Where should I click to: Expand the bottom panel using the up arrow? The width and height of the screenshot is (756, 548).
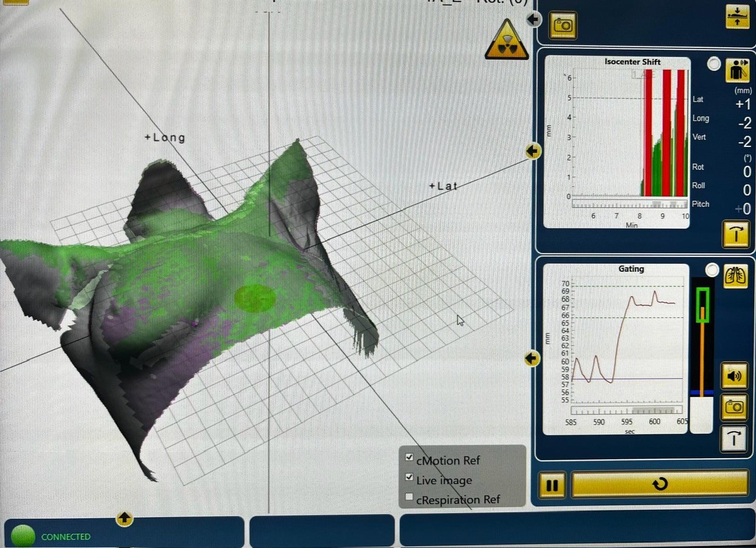124,519
